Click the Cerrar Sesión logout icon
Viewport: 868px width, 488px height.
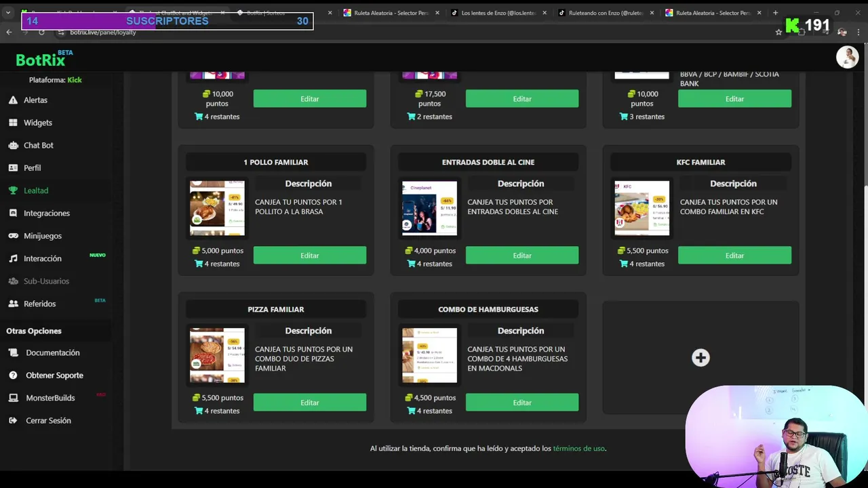tap(13, 420)
